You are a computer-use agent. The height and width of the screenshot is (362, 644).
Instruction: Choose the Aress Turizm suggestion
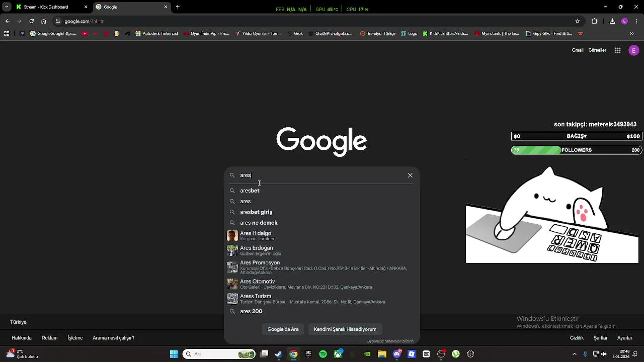(322, 299)
